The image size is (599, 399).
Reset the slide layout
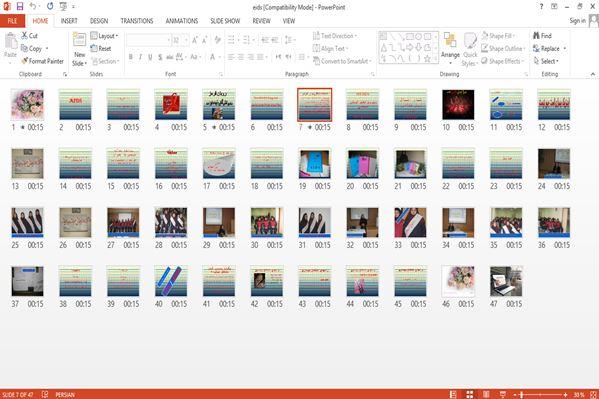[x=101, y=49]
